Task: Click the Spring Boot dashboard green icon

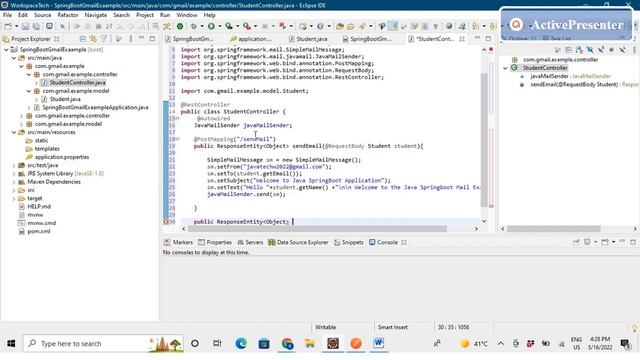Action: pos(180,26)
